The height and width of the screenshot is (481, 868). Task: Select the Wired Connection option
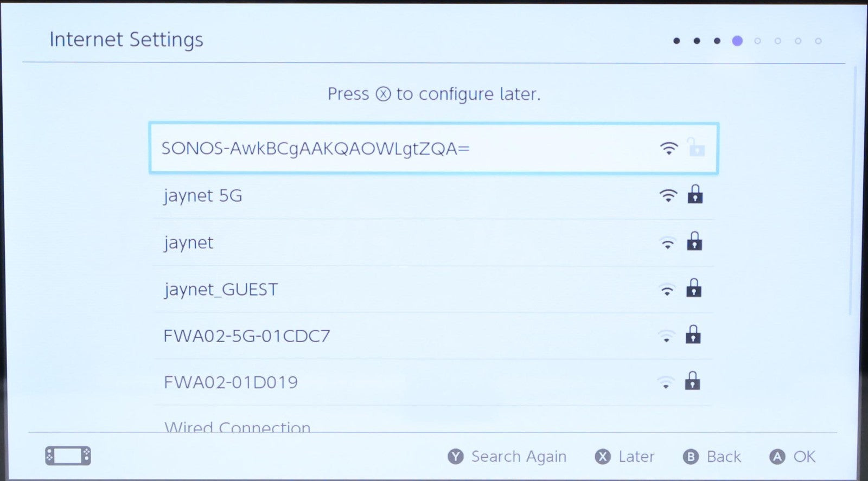[237, 427]
